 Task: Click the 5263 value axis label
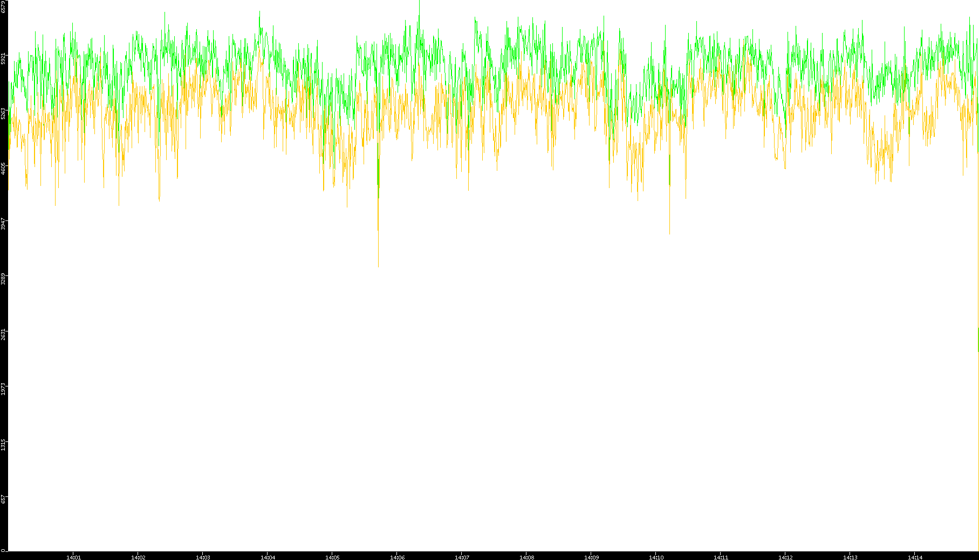coord(3,113)
